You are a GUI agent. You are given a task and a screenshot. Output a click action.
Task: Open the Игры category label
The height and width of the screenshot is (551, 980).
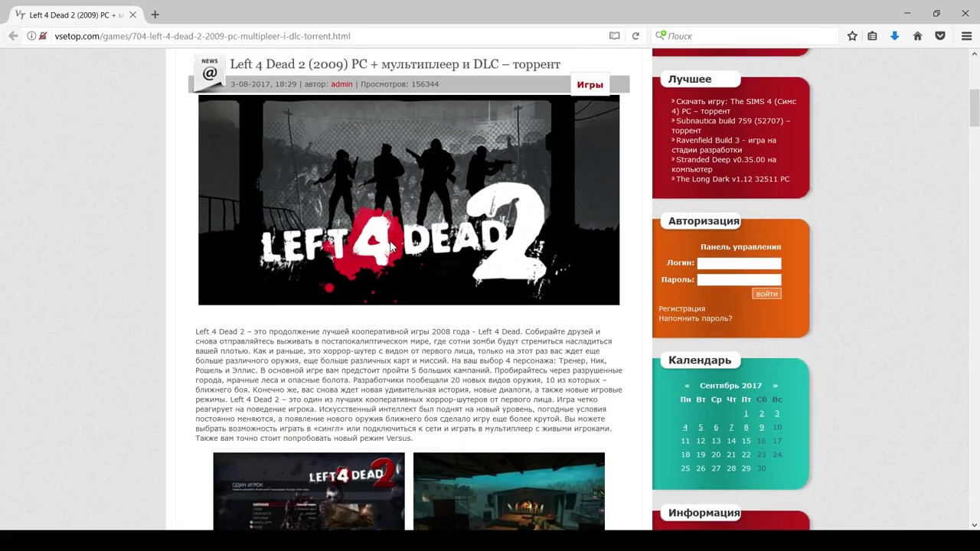(x=590, y=85)
